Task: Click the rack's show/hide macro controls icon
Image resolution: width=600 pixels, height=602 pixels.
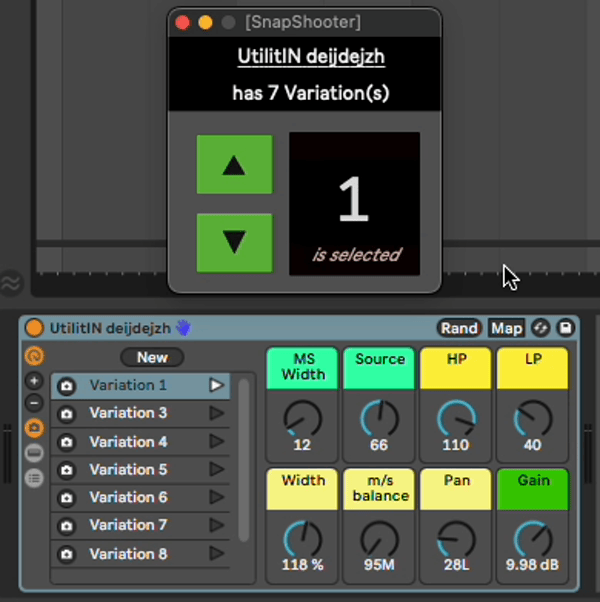Action: tap(34, 356)
